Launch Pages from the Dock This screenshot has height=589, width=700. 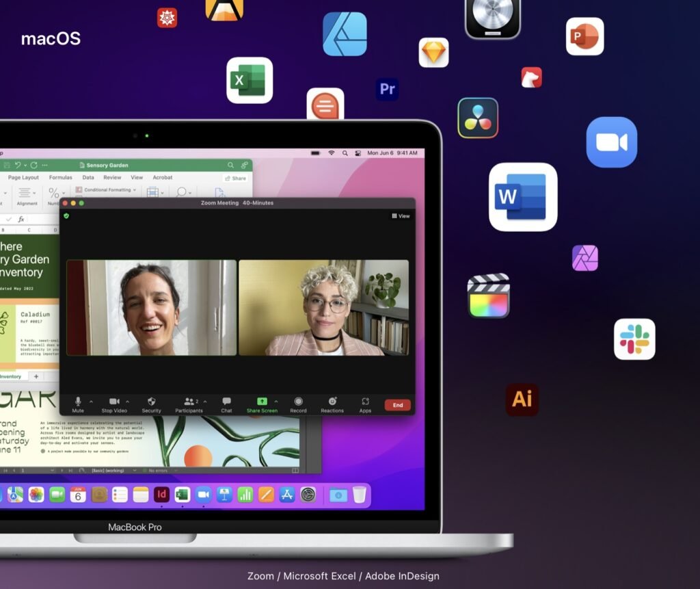tap(266, 495)
